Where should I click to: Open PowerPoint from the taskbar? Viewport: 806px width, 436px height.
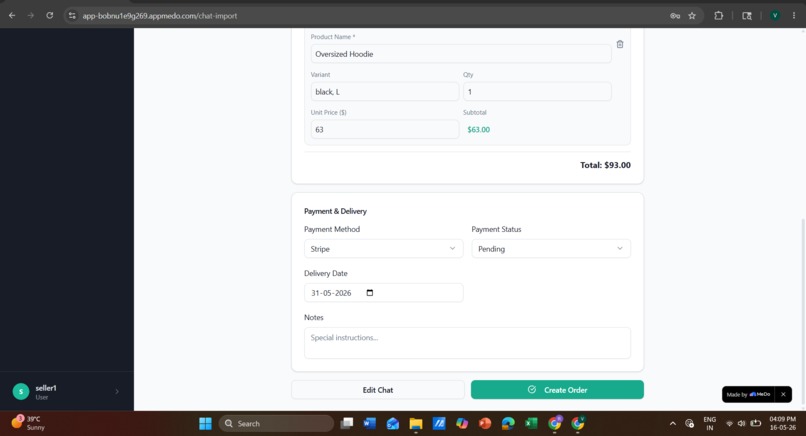[485, 423]
